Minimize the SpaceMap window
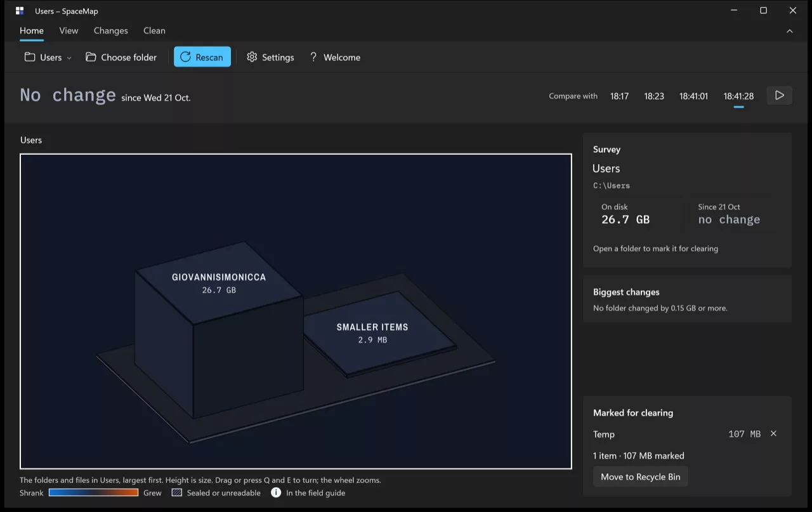Screen dimensions: 812x512 [734, 11]
